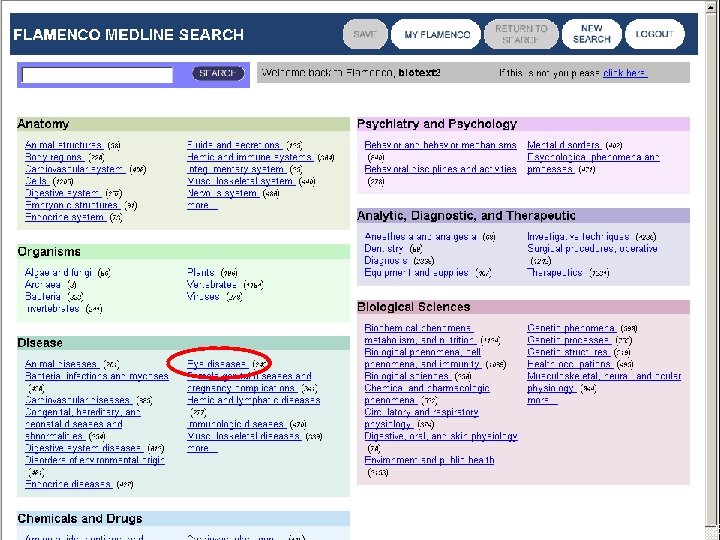This screenshot has width=720, height=540.
Task: Open Disorders of environmental origin
Action: click(95, 459)
